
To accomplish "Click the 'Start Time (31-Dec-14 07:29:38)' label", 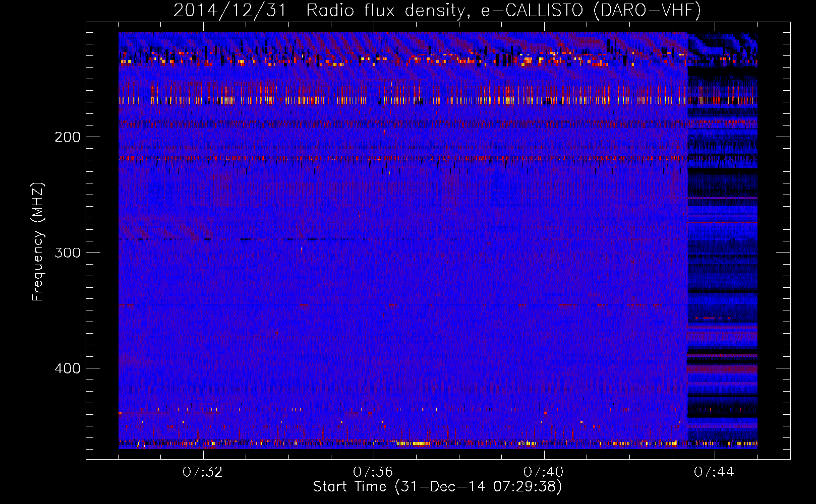I will 437,487.
